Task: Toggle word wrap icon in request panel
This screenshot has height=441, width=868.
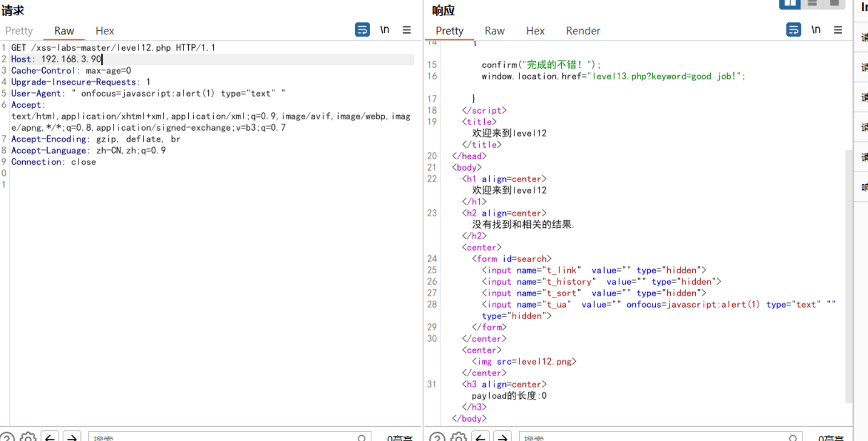Action: pyautogui.click(x=362, y=30)
